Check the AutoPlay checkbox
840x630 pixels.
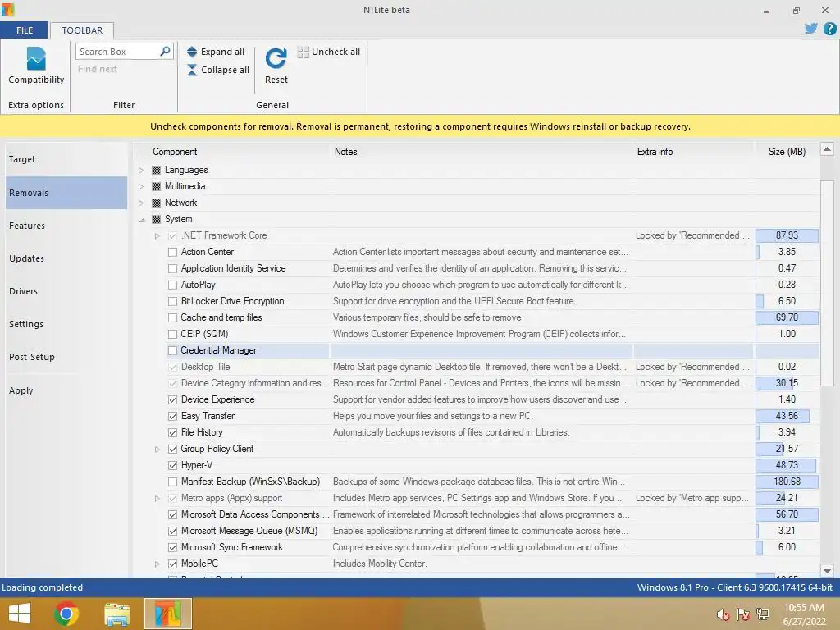(x=172, y=285)
